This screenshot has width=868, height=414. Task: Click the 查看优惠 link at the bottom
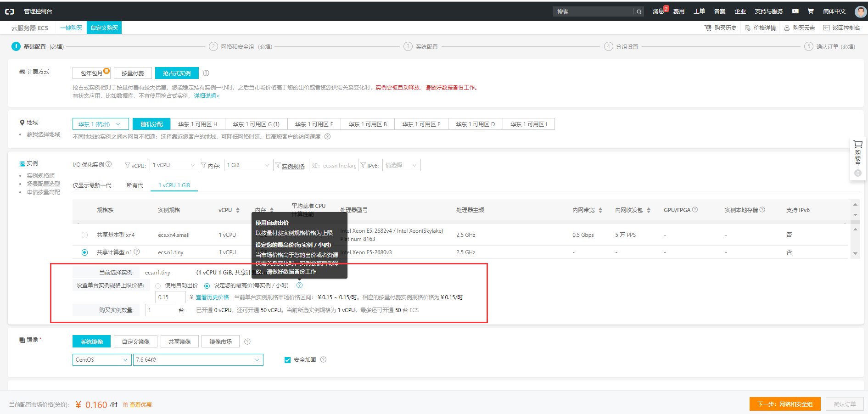click(137, 405)
